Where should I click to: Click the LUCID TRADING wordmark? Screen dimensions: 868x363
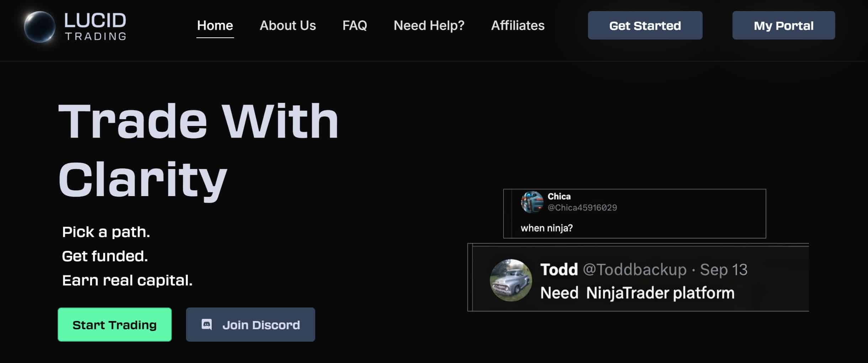point(95,27)
